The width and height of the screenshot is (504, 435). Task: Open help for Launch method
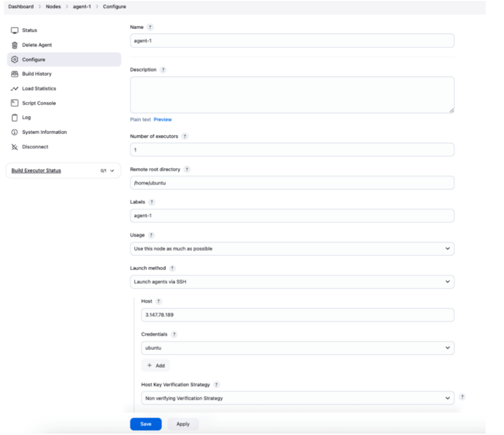[x=172, y=268]
